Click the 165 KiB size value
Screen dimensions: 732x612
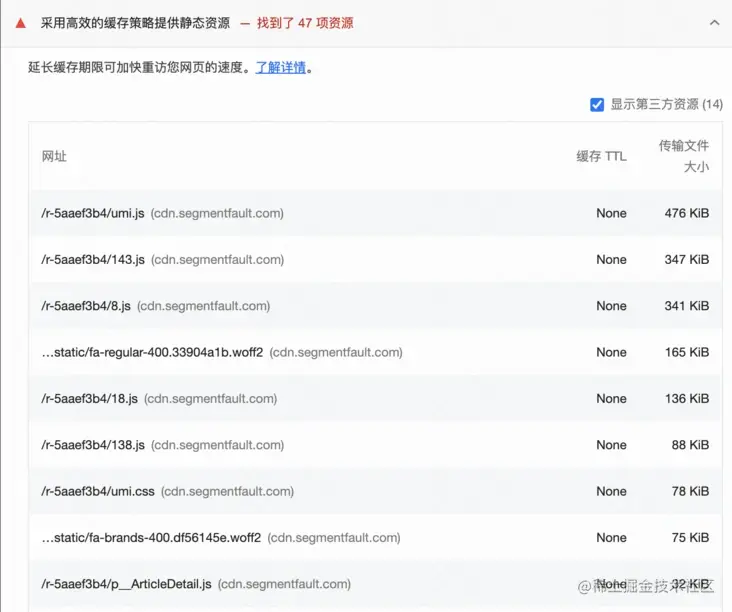[x=687, y=352]
